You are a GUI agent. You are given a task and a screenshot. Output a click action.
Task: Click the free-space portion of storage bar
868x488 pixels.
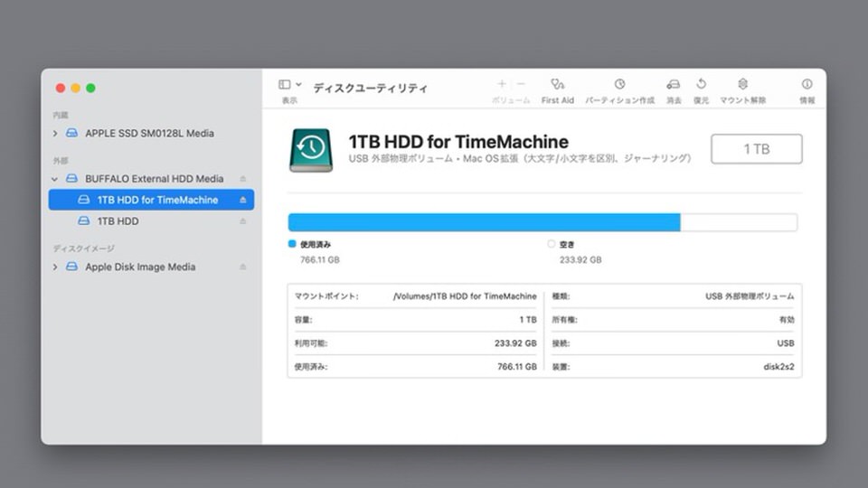click(x=739, y=222)
